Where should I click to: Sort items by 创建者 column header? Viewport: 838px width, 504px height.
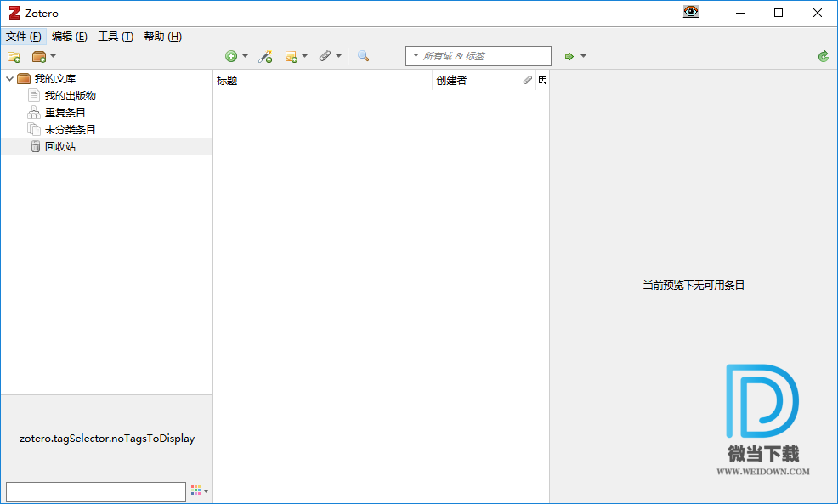pyautogui.click(x=474, y=80)
